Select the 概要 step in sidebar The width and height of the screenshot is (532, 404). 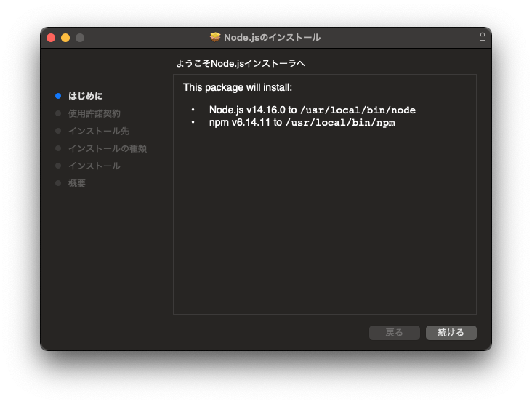coord(77,183)
